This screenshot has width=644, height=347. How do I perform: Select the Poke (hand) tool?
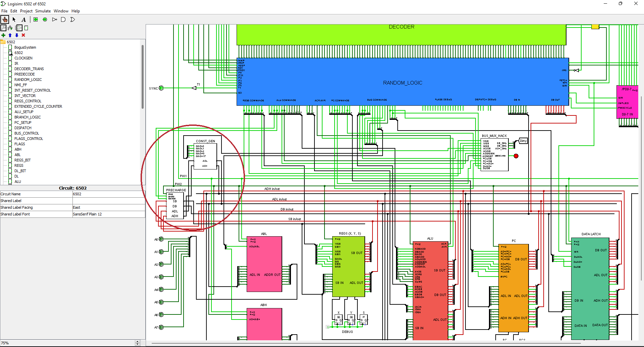click(x=5, y=19)
